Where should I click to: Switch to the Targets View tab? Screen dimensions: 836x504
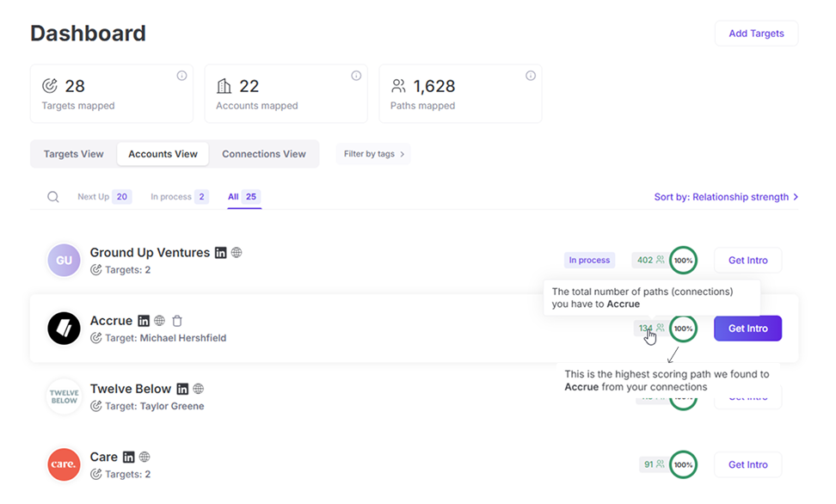click(x=72, y=153)
